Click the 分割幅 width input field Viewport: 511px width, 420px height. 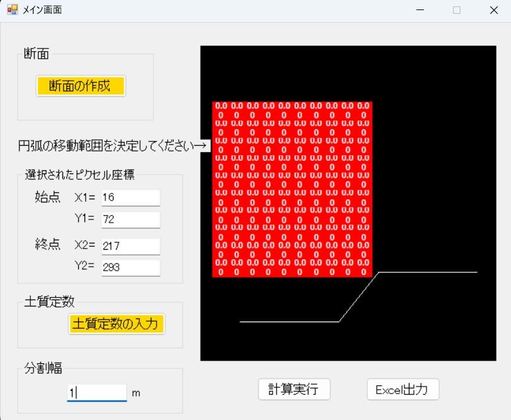(x=97, y=391)
